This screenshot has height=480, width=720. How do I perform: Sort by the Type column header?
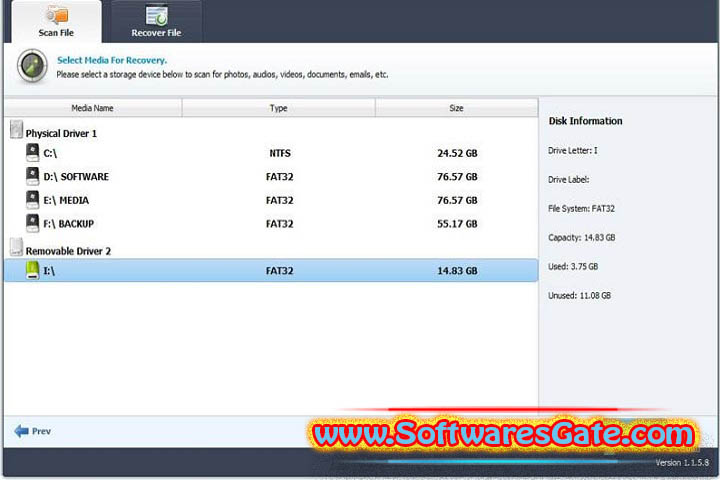279,108
